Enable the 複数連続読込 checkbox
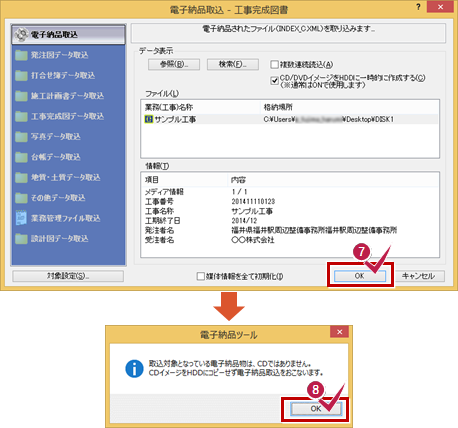Viewport: 458px width, 428px height. pyautogui.click(x=274, y=64)
